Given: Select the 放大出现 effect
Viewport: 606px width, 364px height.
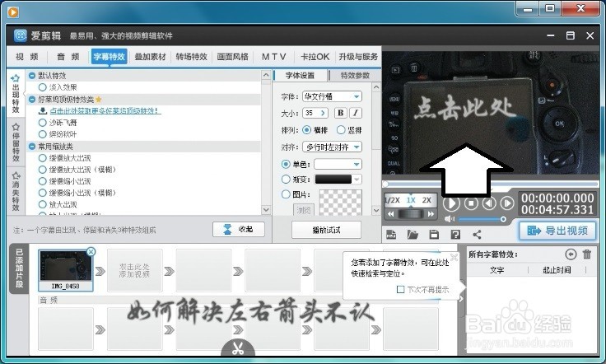Looking at the screenshot, I should pyautogui.click(x=43, y=204).
